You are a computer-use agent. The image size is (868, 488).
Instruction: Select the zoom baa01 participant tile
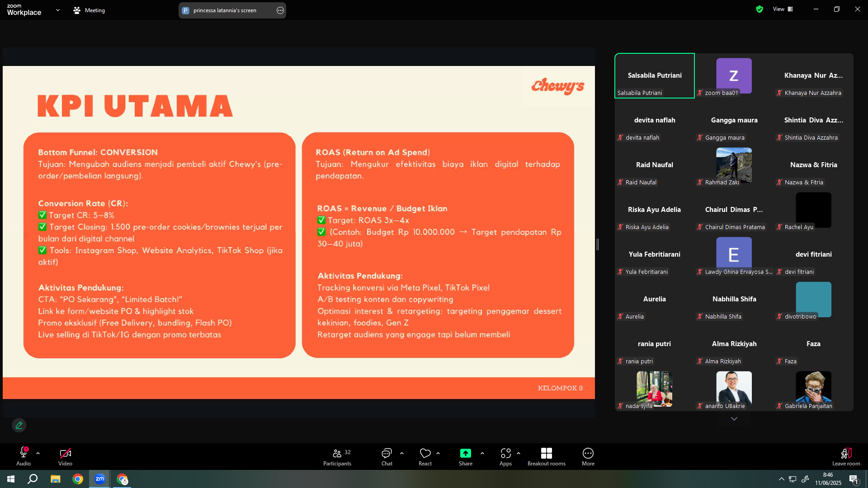[x=734, y=75]
